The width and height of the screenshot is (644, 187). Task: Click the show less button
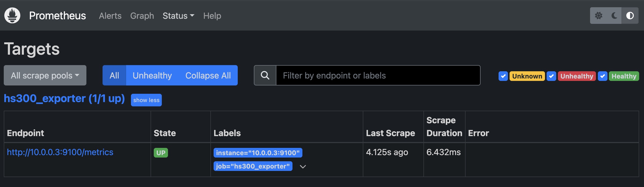[146, 100]
